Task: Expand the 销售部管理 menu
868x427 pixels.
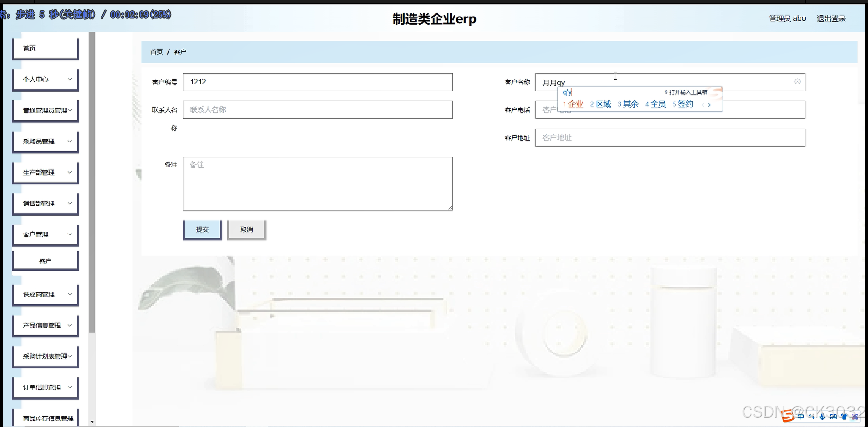Action: tap(45, 203)
